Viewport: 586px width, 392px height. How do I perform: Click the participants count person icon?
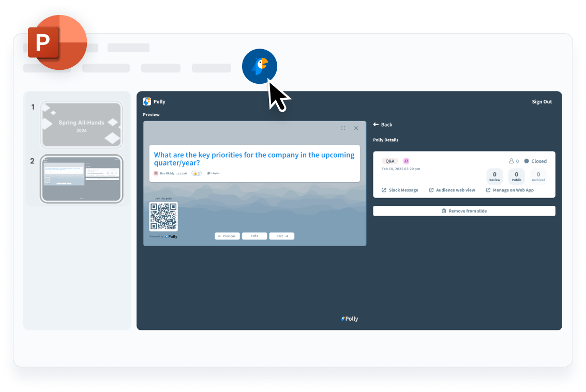click(x=511, y=161)
